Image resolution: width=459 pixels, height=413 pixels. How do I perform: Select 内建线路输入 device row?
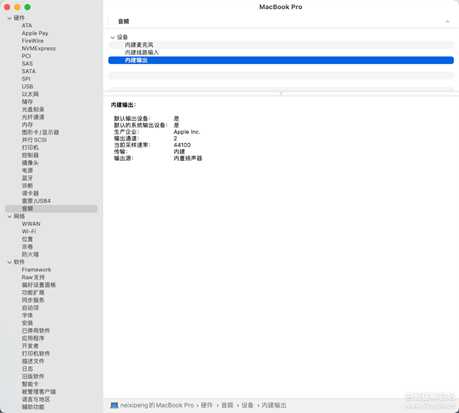[281, 52]
